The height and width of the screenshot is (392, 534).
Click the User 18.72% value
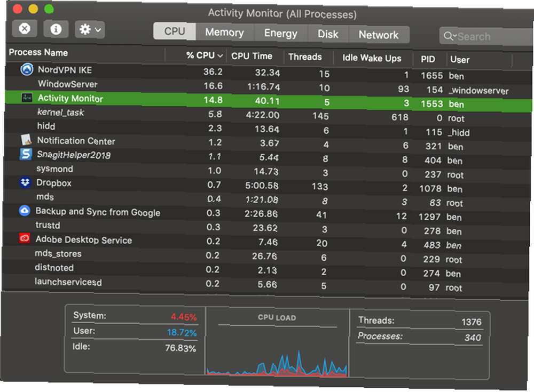182,332
